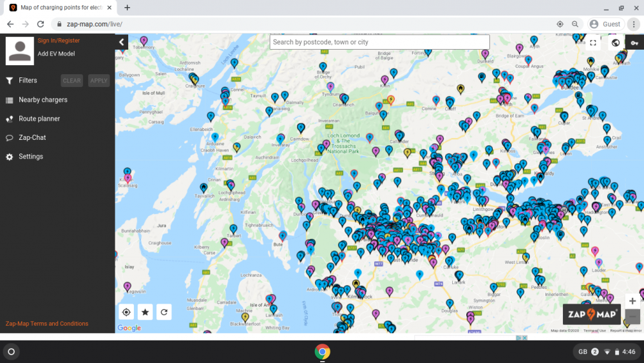
Task: Click the Zap-Chat speech bubble icon
Action: [x=9, y=138]
